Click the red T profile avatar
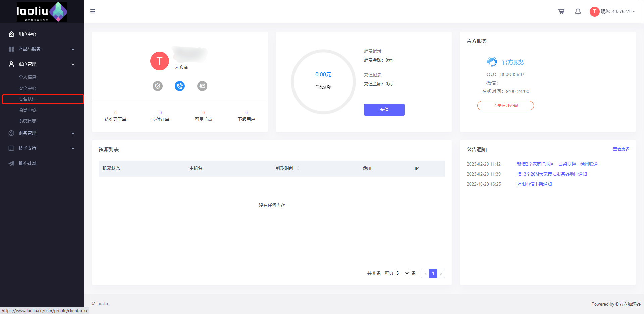The image size is (644, 314). click(x=160, y=61)
